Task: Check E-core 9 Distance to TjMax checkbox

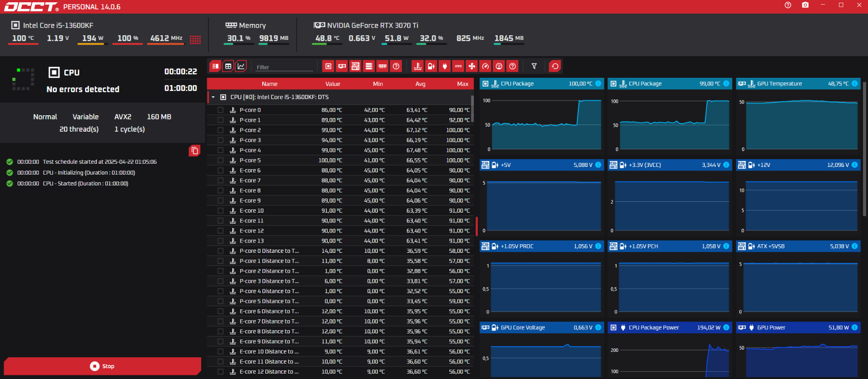Action: (x=221, y=341)
